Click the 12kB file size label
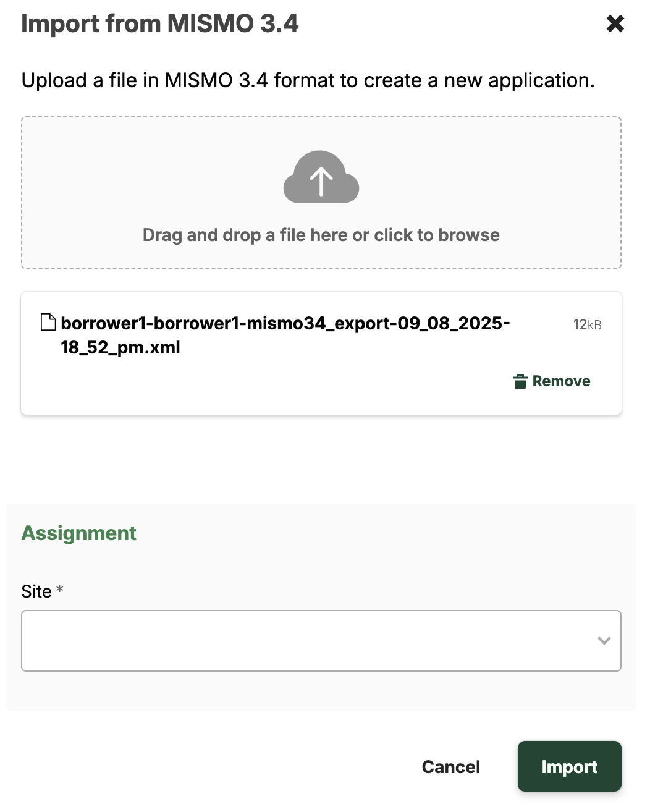Screen dimensions: 650x812 coord(586,324)
